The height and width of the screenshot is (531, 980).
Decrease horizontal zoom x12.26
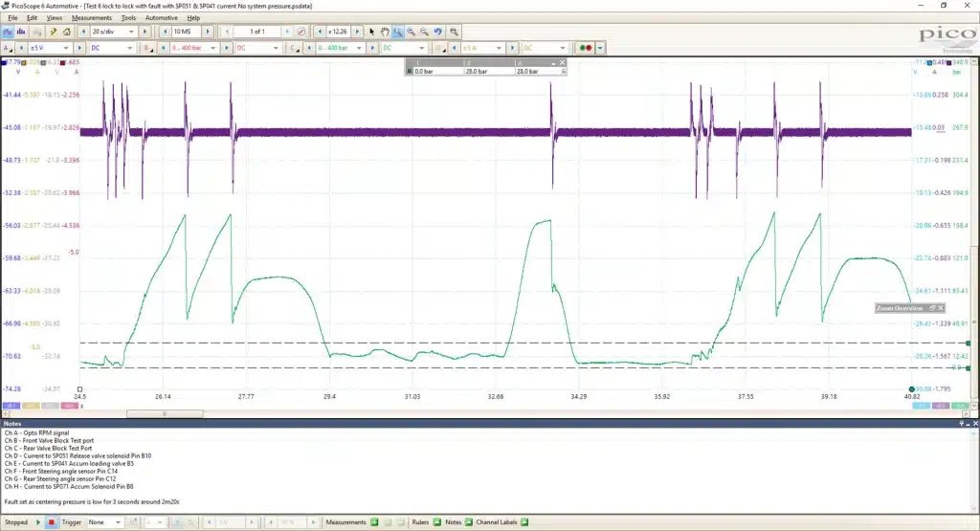point(320,32)
